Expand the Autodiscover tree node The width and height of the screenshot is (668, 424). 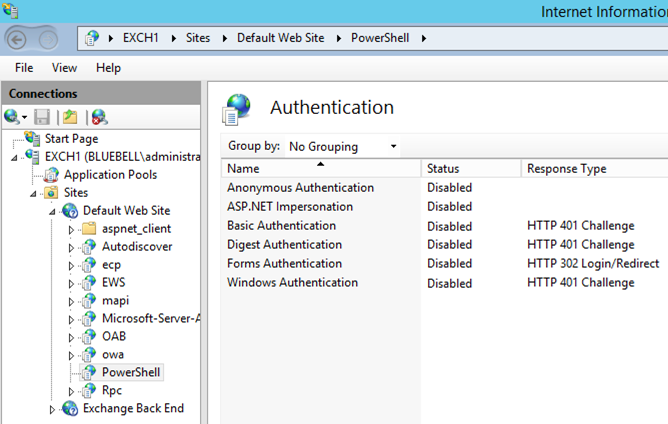point(71,248)
